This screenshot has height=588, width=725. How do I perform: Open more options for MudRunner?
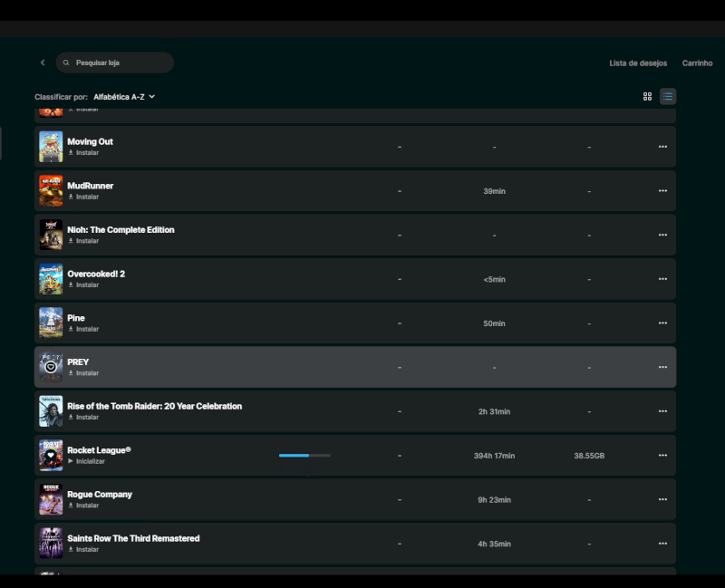662,191
